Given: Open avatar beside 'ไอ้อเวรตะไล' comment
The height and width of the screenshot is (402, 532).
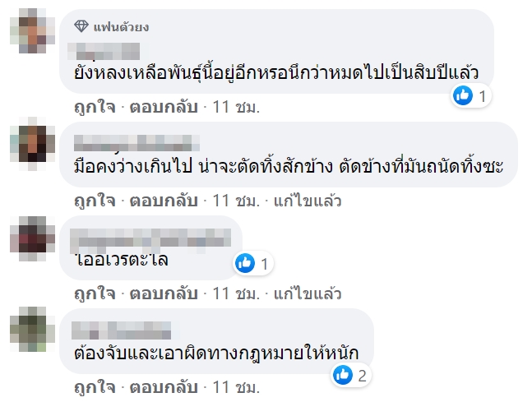Looking at the screenshot, I should (x=32, y=238).
